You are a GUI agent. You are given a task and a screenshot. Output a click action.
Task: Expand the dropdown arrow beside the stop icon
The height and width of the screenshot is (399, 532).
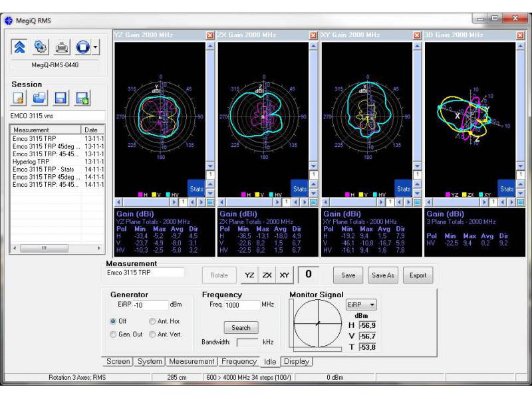96,47
